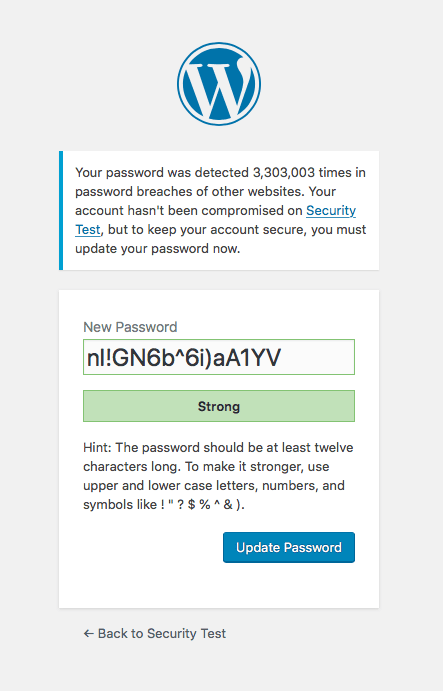This screenshot has height=691, width=443.
Task: Click the symbols example line in hint
Action: [164, 505]
